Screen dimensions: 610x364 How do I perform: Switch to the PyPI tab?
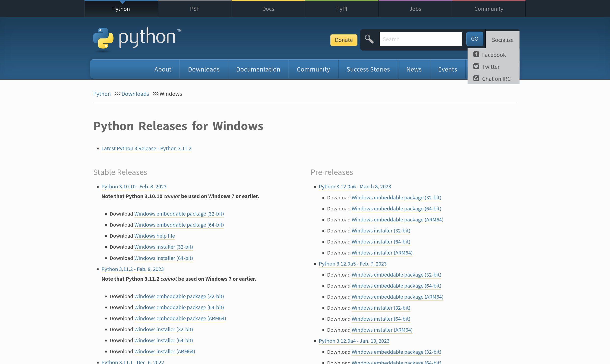pos(341,9)
